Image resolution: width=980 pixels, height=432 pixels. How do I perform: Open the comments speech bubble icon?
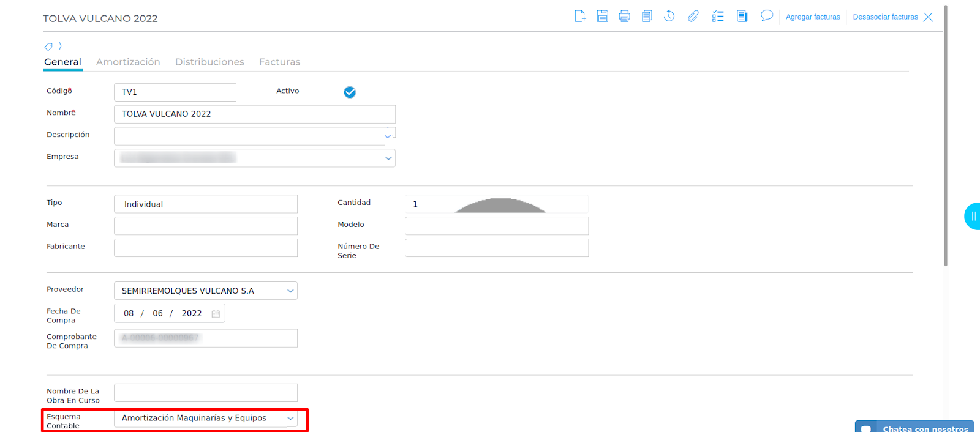(766, 16)
